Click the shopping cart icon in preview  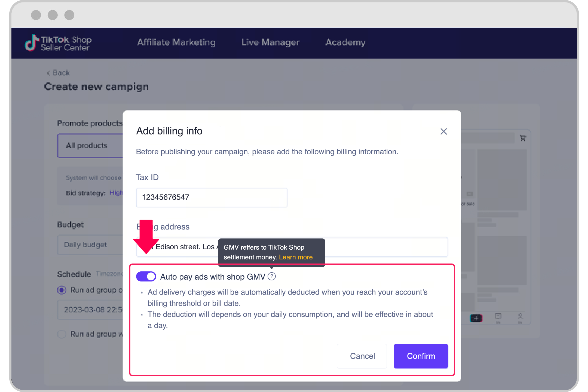click(x=523, y=138)
